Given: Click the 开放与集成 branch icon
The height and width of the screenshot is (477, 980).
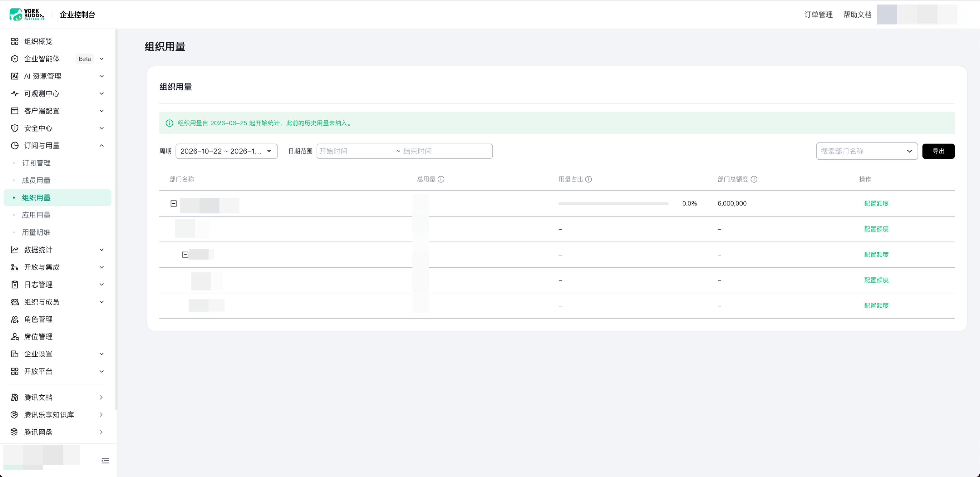Looking at the screenshot, I should coord(15,267).
